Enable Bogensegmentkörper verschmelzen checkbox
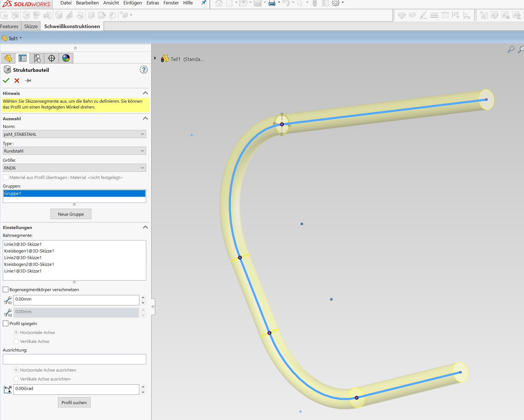This screenshot has width=524, height=420. (6, 290)
